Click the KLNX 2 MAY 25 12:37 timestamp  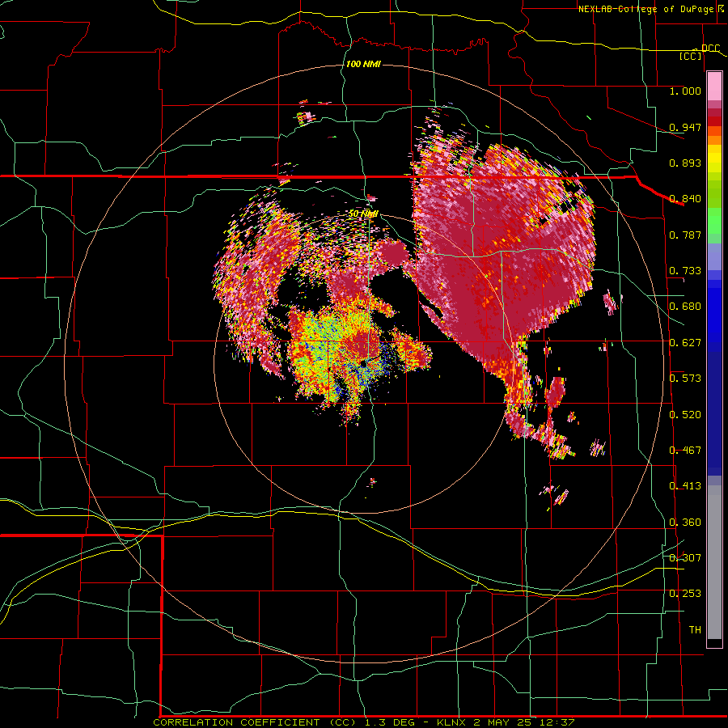506,722
